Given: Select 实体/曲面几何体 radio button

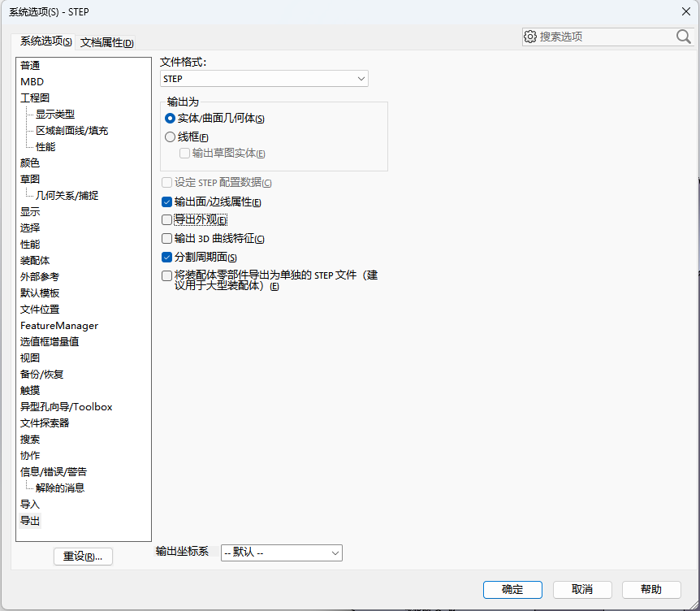Looking at the screenshot, I should tap(170, 119).
